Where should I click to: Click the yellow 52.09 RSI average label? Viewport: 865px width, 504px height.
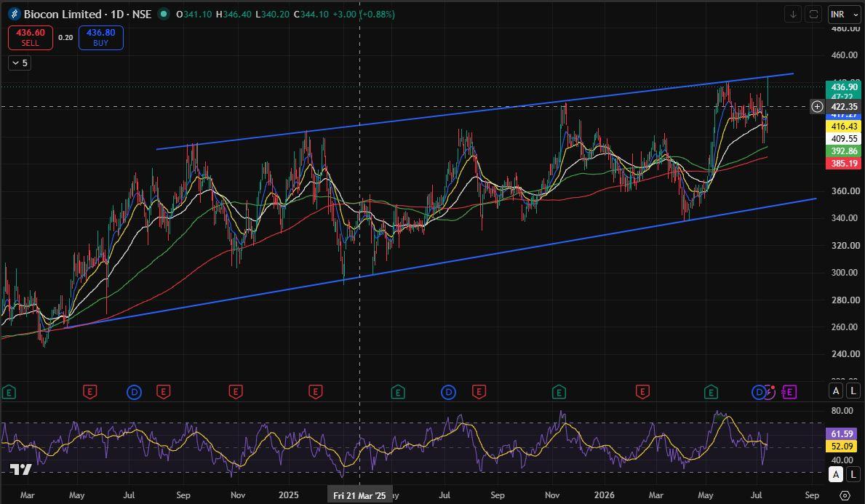(841, 446)
